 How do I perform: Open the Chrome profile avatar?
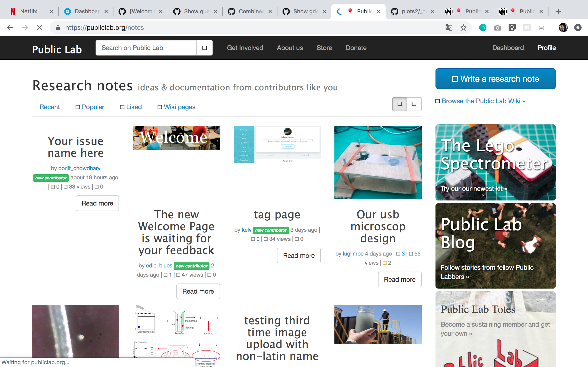[x=563, y=28]
